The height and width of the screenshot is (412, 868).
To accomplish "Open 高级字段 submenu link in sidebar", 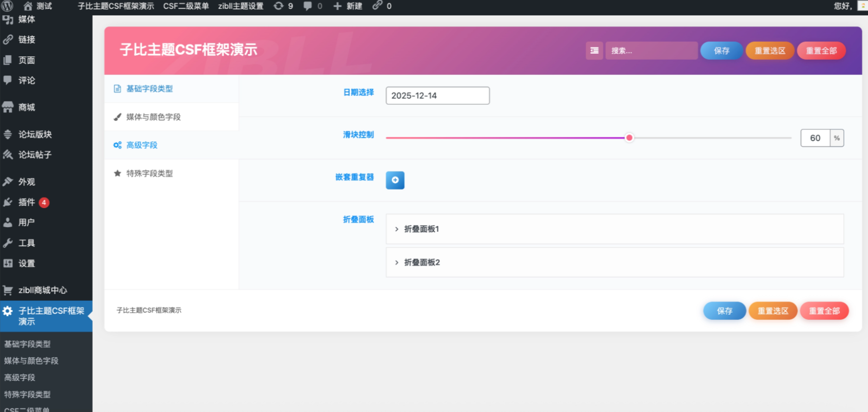I will click(x=20, y=377).
